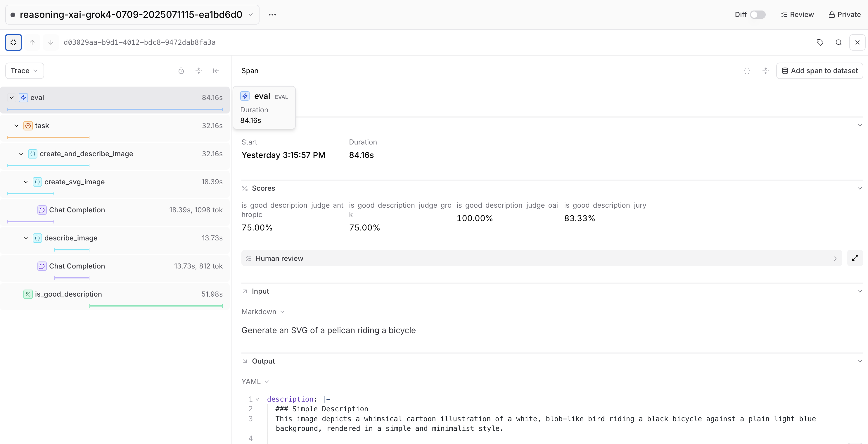Click the tag icon in header
The height and width of the screenshot is (444, 868).
point(820,42)
